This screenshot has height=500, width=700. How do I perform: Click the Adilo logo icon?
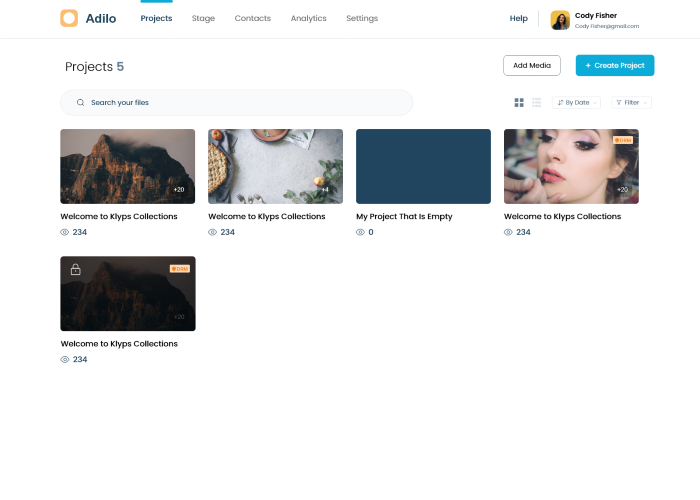pyautogui.click(x=69, y=18)
